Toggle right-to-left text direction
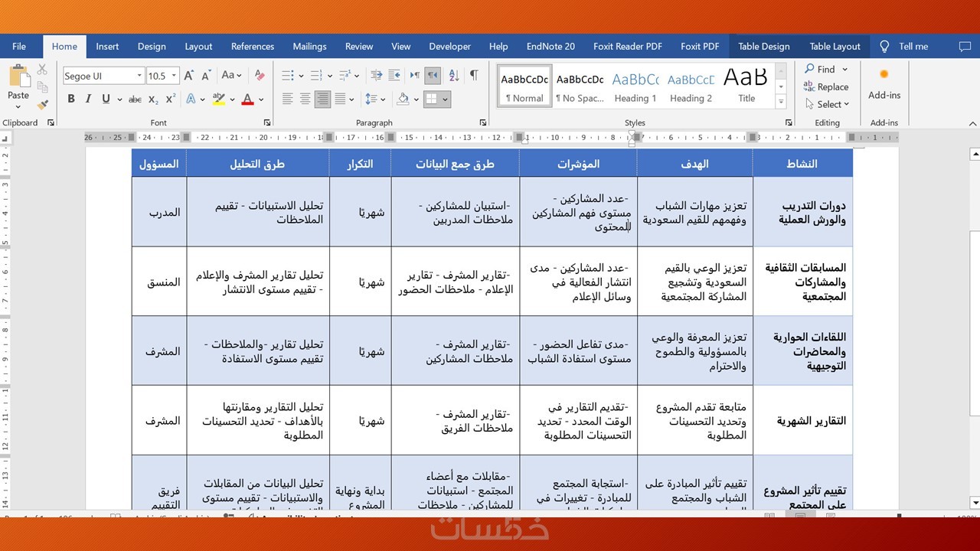 tap(433, 76)
